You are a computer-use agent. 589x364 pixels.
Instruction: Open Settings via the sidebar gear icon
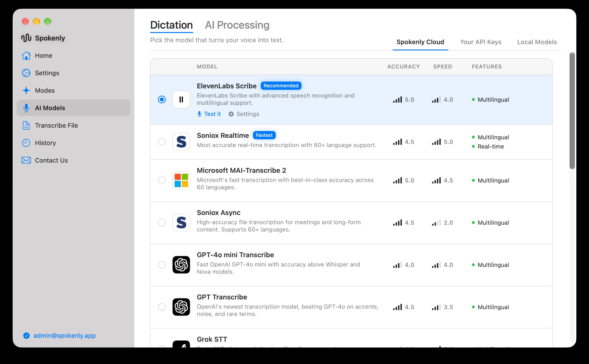click(x=26, y=73)
